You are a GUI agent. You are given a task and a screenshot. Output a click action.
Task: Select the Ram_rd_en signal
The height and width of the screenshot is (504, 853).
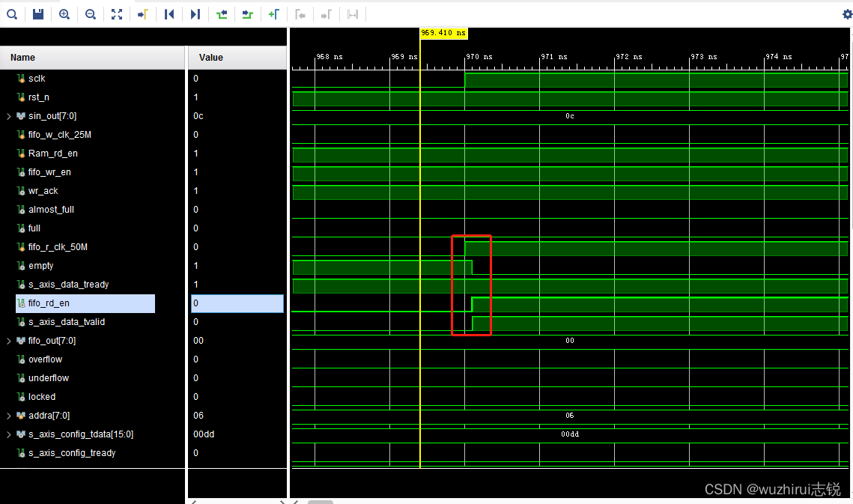tap(52, 154)
